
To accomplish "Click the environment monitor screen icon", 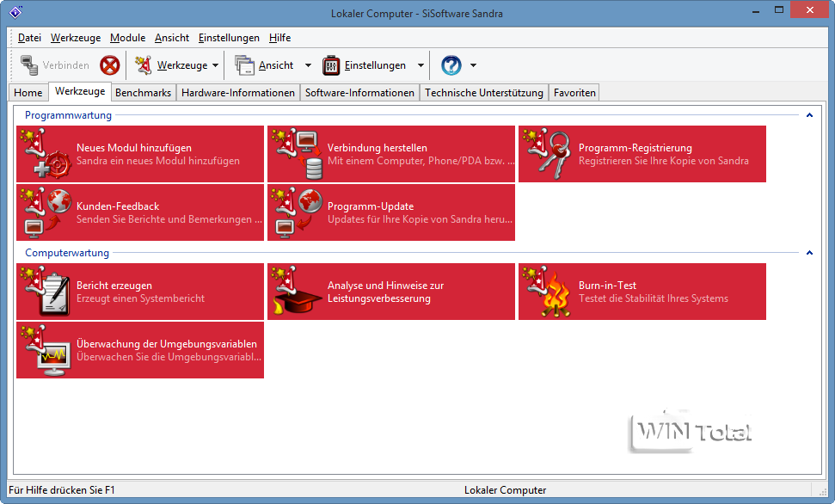I will 46,349.
